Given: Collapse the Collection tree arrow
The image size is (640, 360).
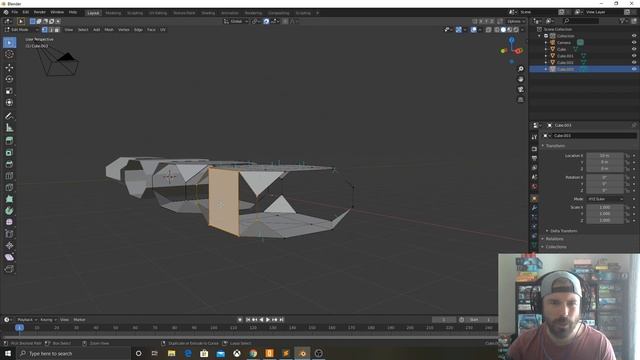Looking at the screenshot, I should click(x=540, y=36).
